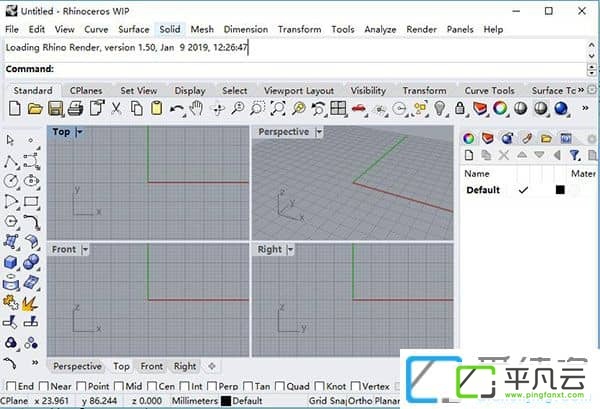Click the color wheel icon in Standard toolbar
The width and height of the screenshot is (600, 409).
[x=500, y=108]
